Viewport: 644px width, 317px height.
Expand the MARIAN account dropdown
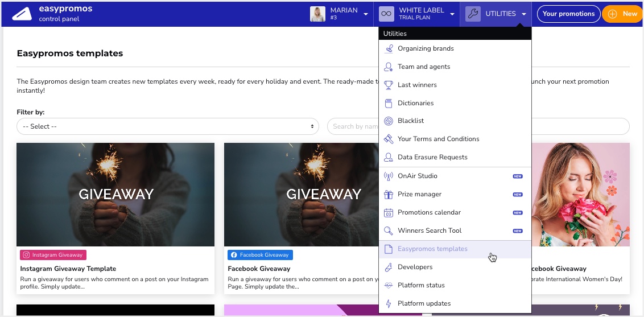(339, 14)
